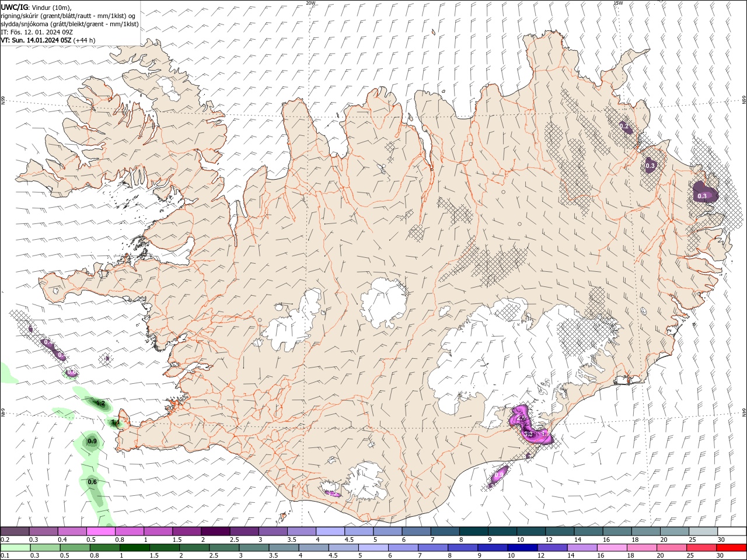Pick the dark teal snow swatch between 8 and 9
The image size is (747, 560).
[473, 531]
